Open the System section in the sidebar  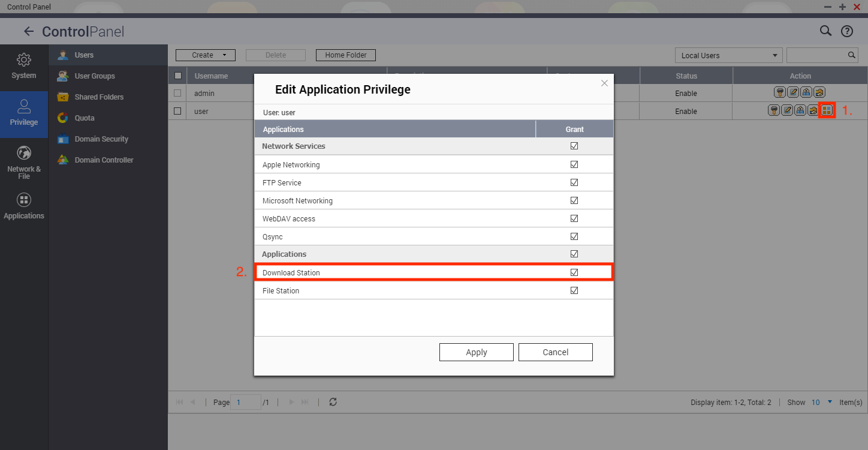point(24,67)
